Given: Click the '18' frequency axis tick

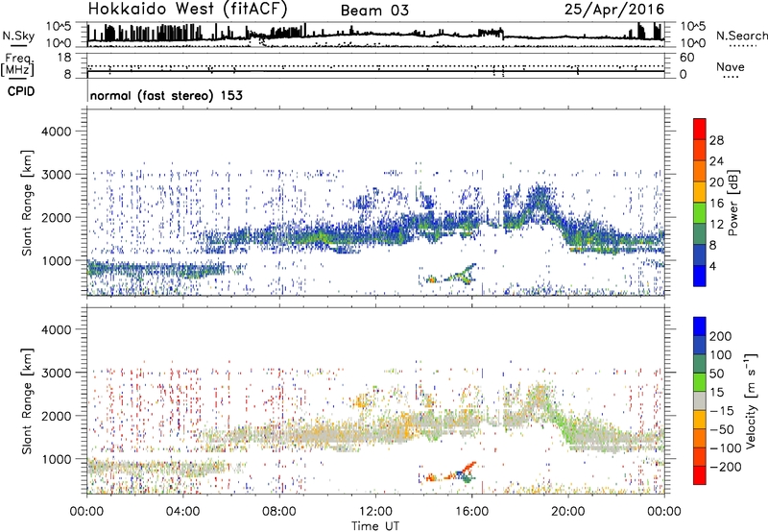Looking at the screenshot, I should point(64,57).
